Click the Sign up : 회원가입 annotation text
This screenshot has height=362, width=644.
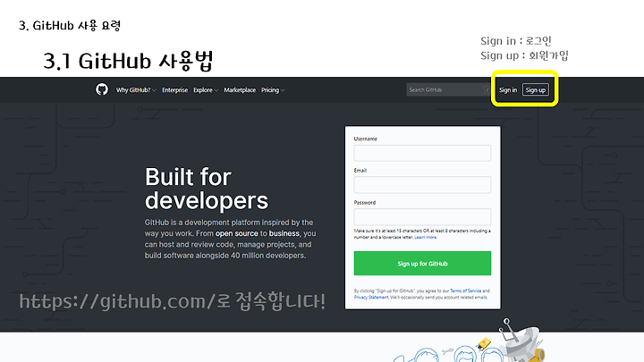pyautogui.click(x=524, y=55)
